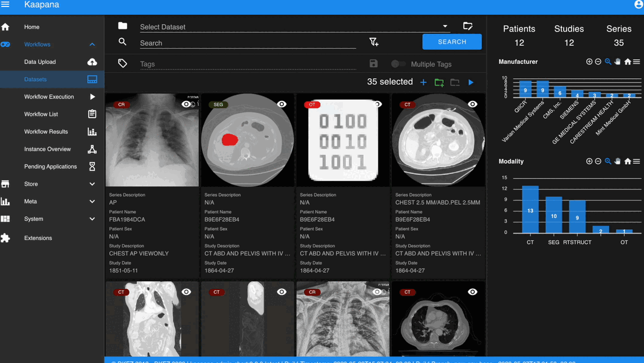Screen dimensions: 644x363
Task: Click the Data Upload cloud icon
Action: pyautogui.click(x=92, y=62)
